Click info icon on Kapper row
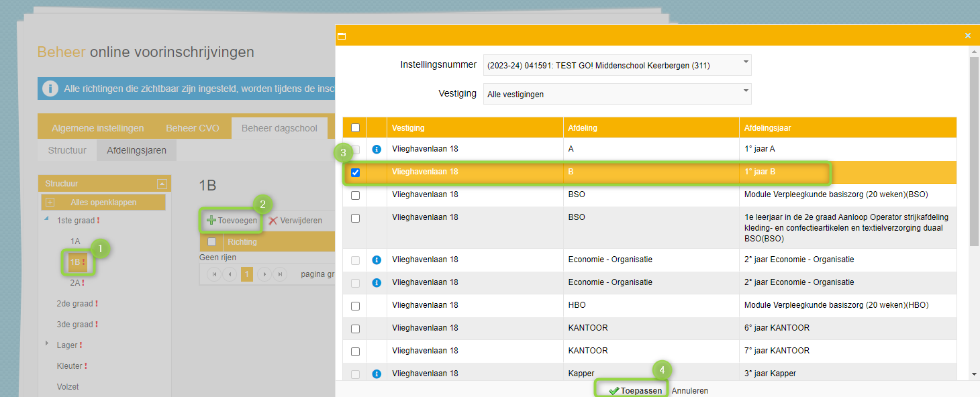This screenshot has height=397, width=980. pyautogui.click(x=377, y=374)
